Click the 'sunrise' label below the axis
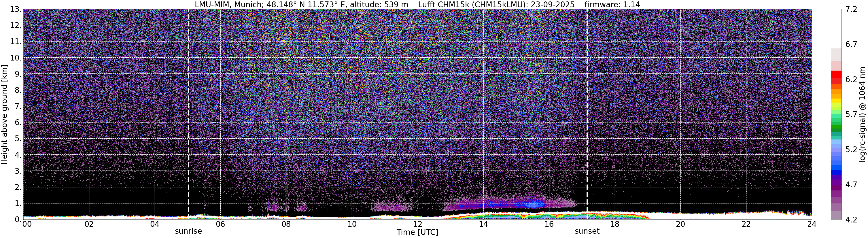The image size is (868, 238). pos(188,231)
